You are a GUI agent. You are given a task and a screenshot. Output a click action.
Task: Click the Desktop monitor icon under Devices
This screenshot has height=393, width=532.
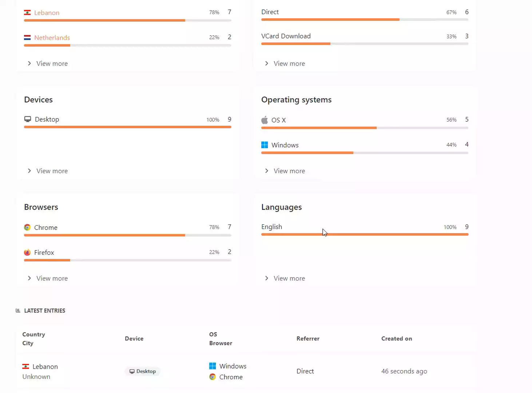28,119
